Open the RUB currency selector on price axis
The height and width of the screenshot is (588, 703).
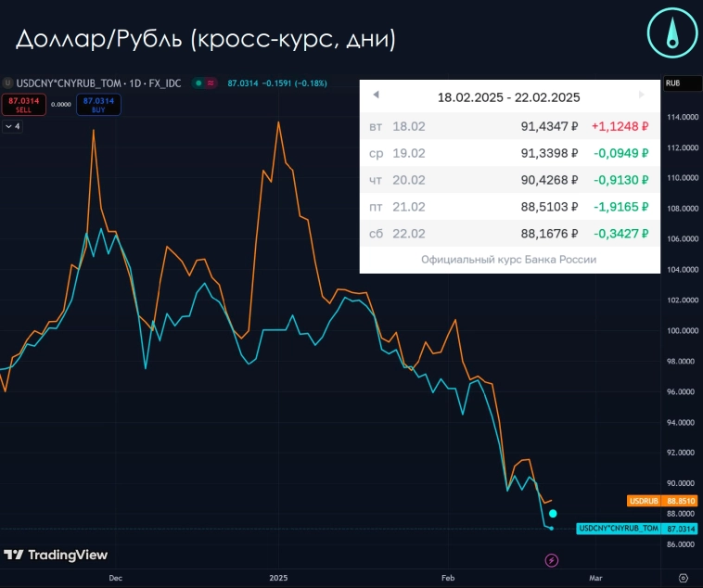(x=683, y=83)
